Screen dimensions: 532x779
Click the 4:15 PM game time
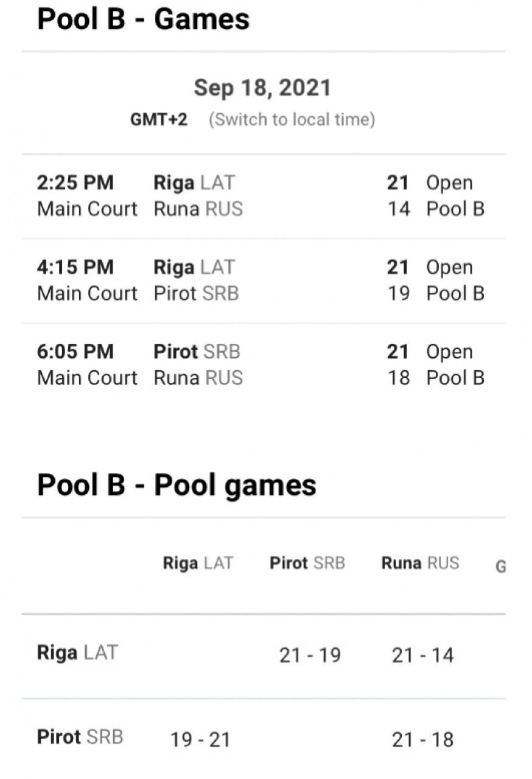[x=75, y=267]
